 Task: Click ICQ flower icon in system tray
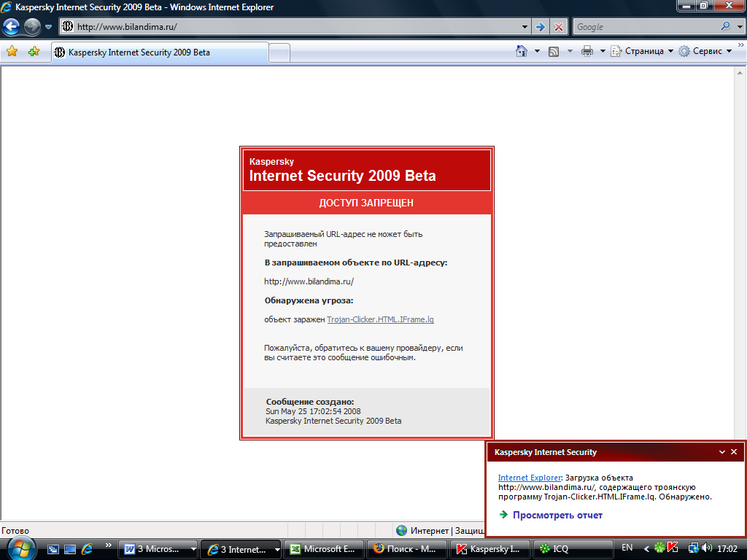click(x=659, y=548)
